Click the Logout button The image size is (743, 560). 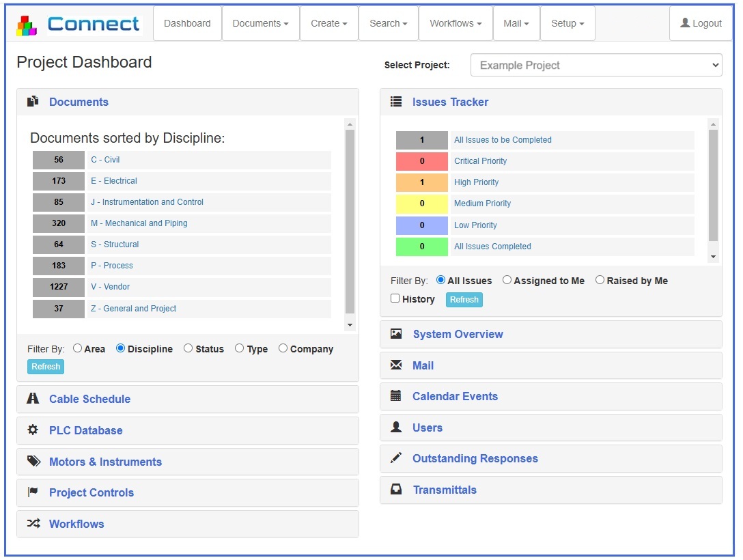point(701,23)
